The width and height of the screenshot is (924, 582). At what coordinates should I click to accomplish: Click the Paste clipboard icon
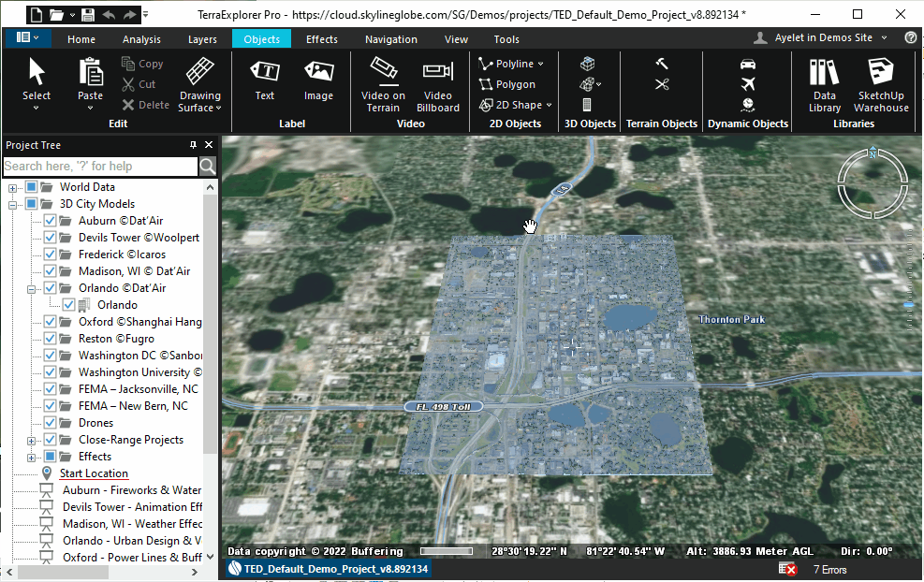[x=91, y=72]
